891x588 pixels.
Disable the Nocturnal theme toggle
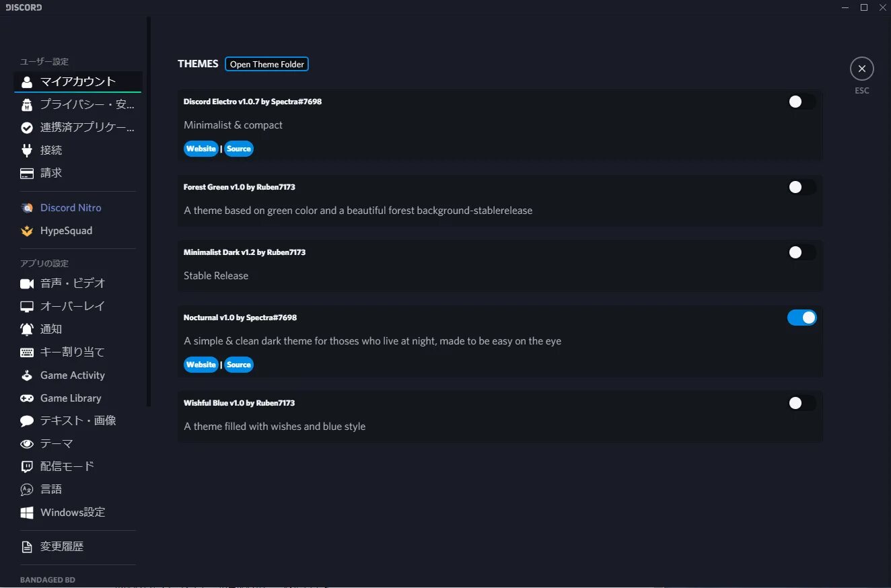pos(802,318)
